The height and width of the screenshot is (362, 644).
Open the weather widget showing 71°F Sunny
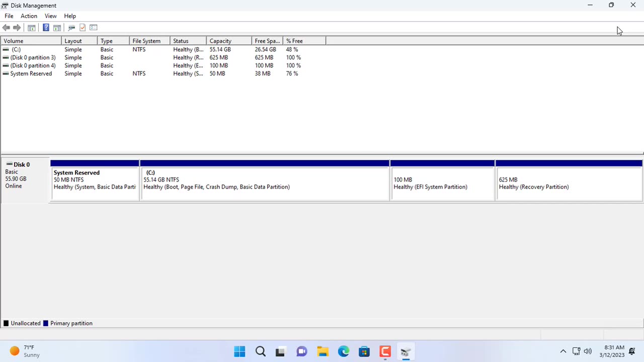[x=25, y=351]
